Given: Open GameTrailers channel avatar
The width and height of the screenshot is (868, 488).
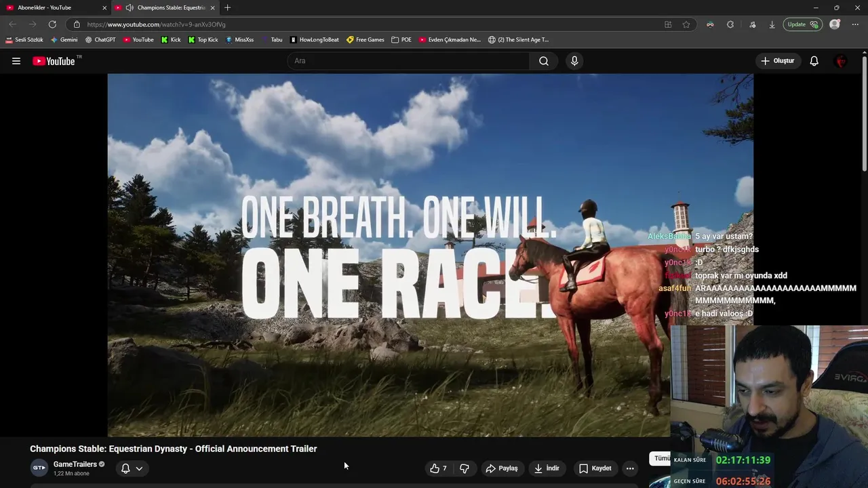Looking at the screenshot, I should (39, 468).
